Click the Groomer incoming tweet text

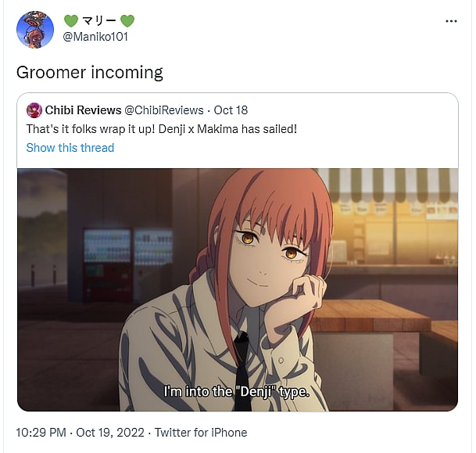pos(90,73)
